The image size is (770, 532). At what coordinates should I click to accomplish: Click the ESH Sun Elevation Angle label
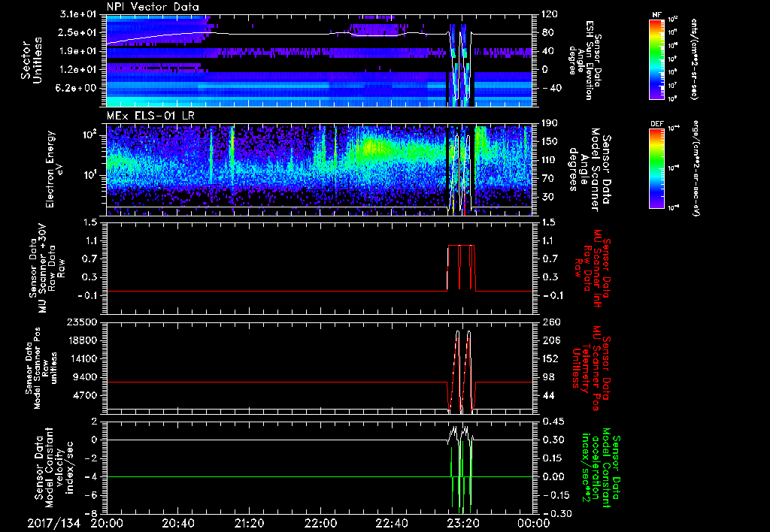pos(586,60)
